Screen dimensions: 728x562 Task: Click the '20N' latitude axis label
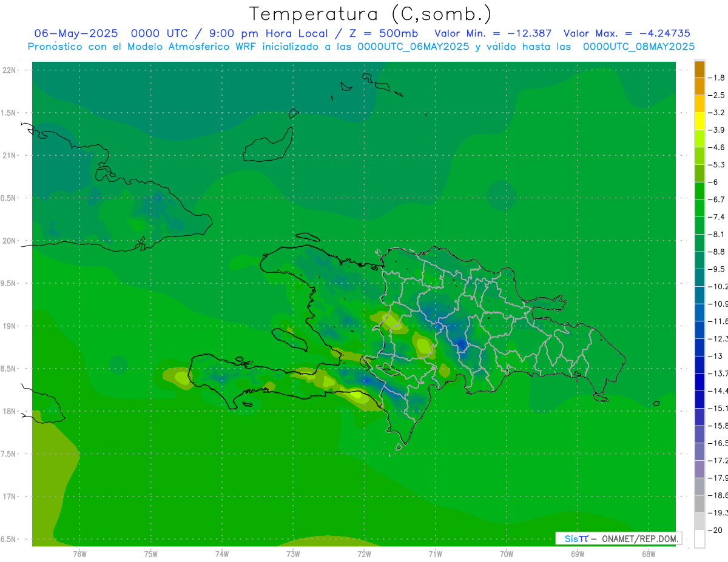pyautogui.click(x=10, y=241)
